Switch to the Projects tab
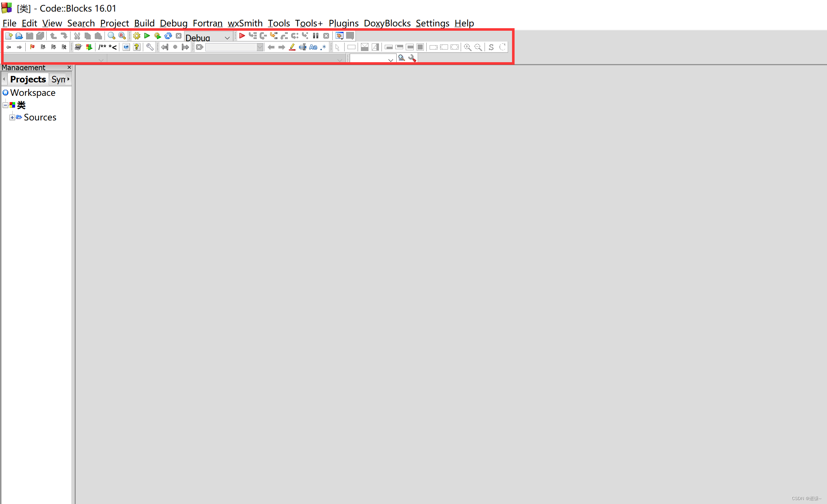This screenshot has width=827, height=504. [x=28, y=79]
